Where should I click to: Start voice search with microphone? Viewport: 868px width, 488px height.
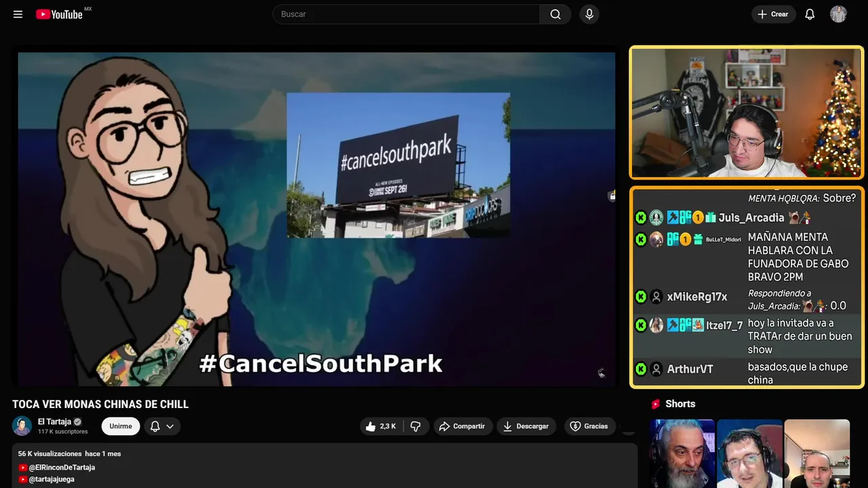coord(589,14)
